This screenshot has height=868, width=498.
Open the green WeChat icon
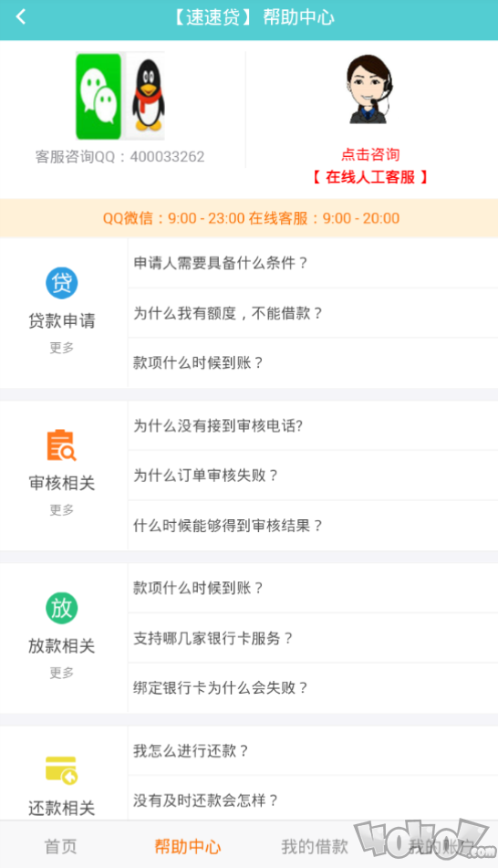click(99, 96)
